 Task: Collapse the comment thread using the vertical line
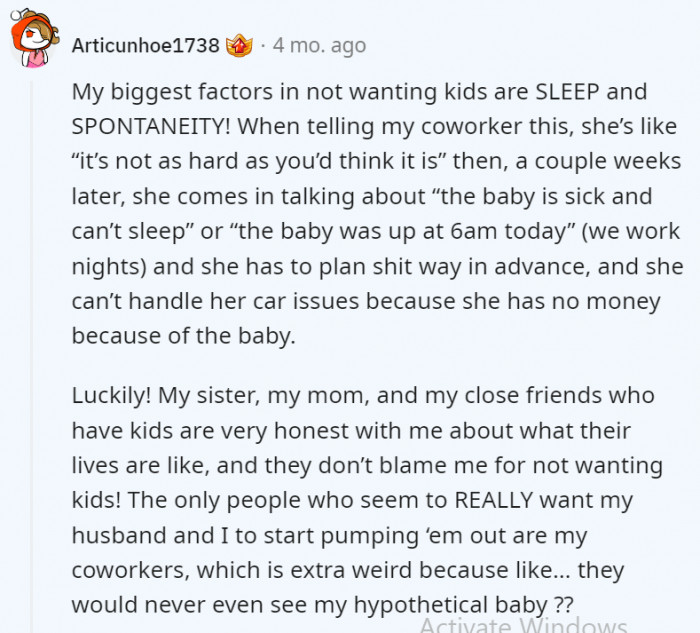pos(31,356)
